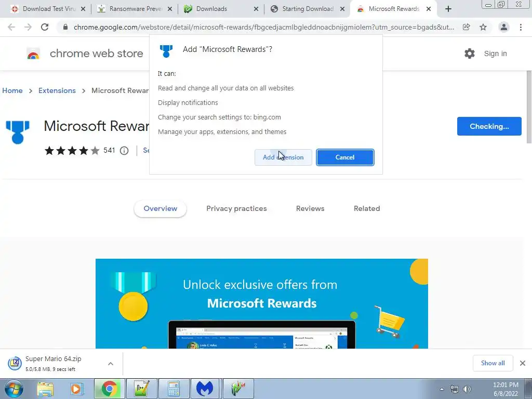
Task: Click the Chrome taskbar icon
Action: 109,389
